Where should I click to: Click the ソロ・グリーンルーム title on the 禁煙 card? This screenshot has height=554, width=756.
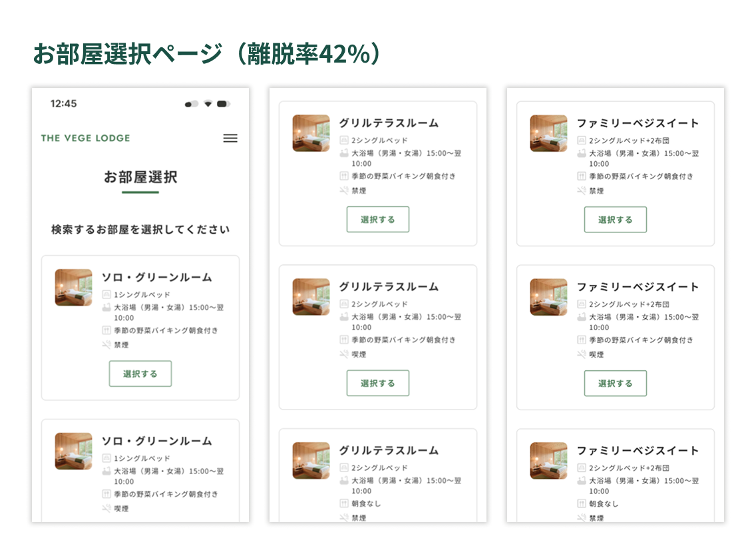[156, 278]
